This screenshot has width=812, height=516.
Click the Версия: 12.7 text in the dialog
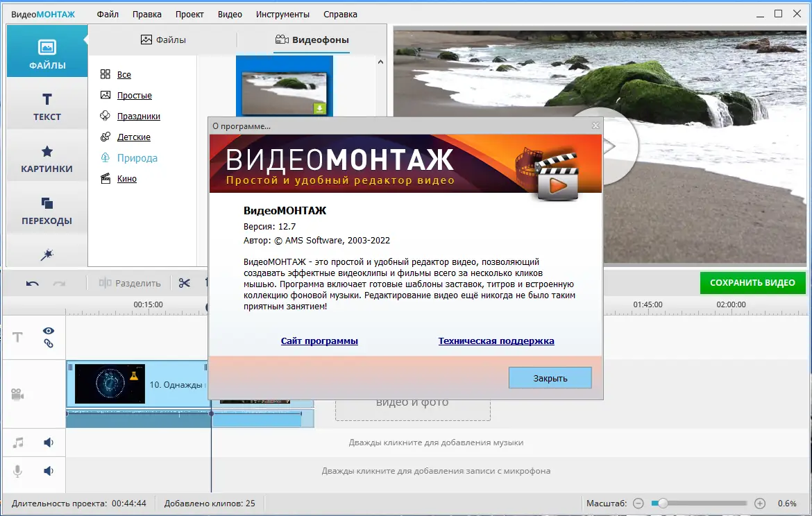pyautogui.click(x=270, y=226)
